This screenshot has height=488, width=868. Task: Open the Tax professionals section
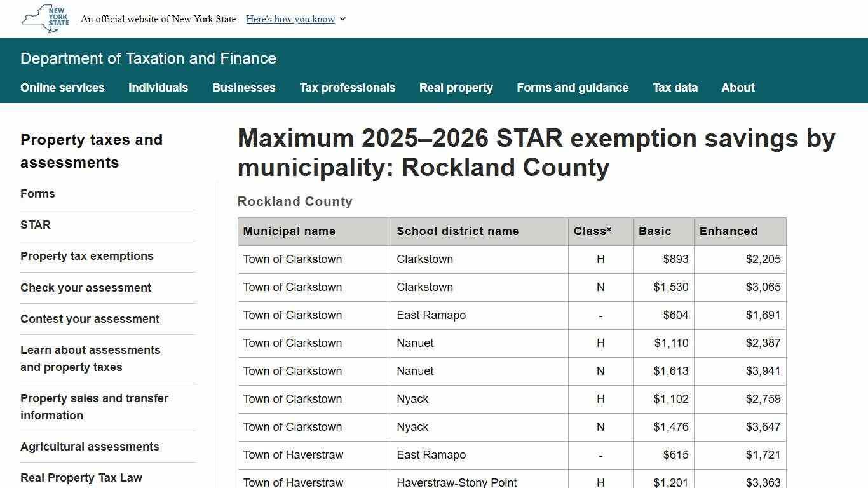point(348,88)
